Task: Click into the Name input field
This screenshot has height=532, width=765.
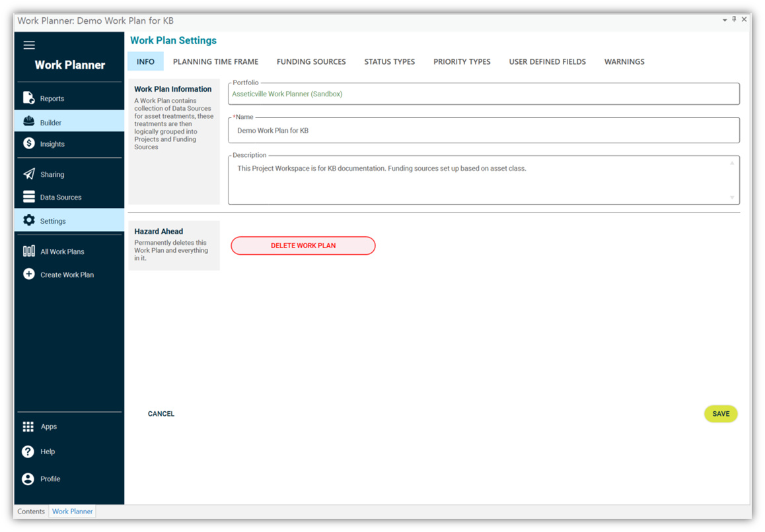Action: click(x=484, y=131)
